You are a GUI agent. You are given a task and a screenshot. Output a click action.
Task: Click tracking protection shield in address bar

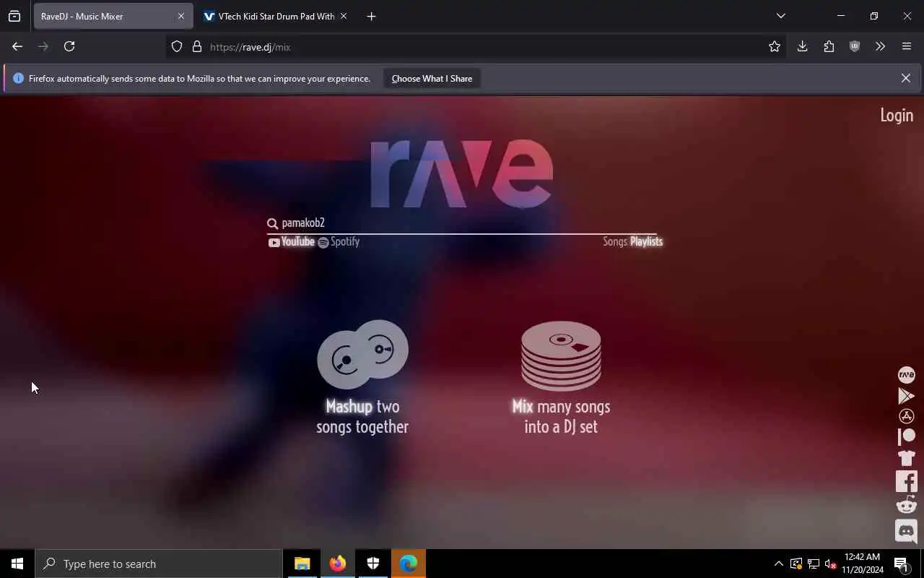pyautogui.click(x=177, y=47)
